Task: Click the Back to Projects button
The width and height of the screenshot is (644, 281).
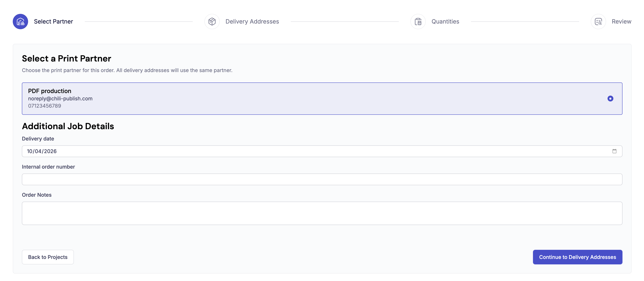Action: pyautogui.click(x=48, y=257)
